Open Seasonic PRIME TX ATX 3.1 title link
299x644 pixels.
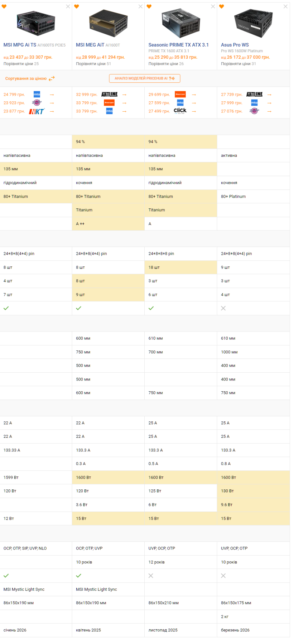tap(178, 45)
